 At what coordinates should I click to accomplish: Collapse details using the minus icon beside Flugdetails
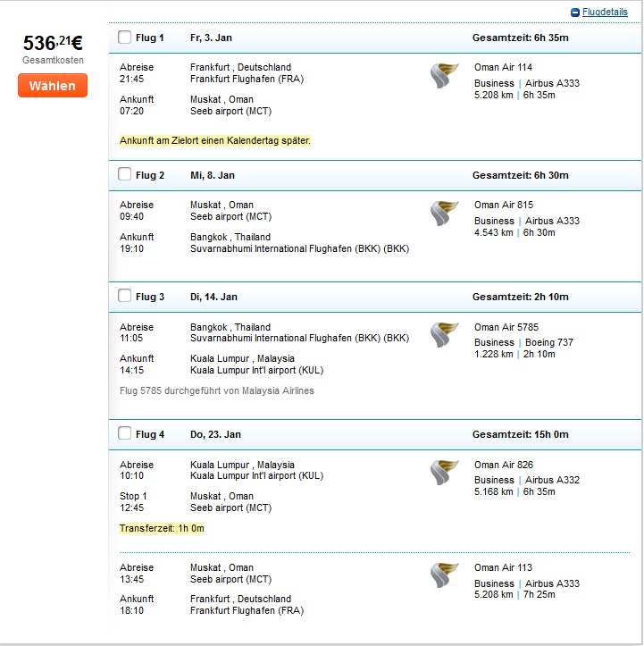(x=575, y=13)
